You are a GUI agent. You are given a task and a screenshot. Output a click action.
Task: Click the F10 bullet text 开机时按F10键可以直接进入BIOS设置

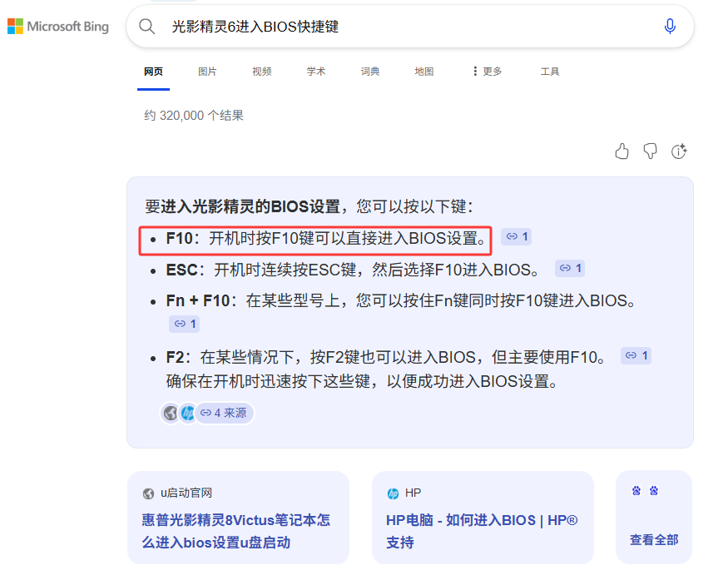pyautogui.click(x=347, y=239)
